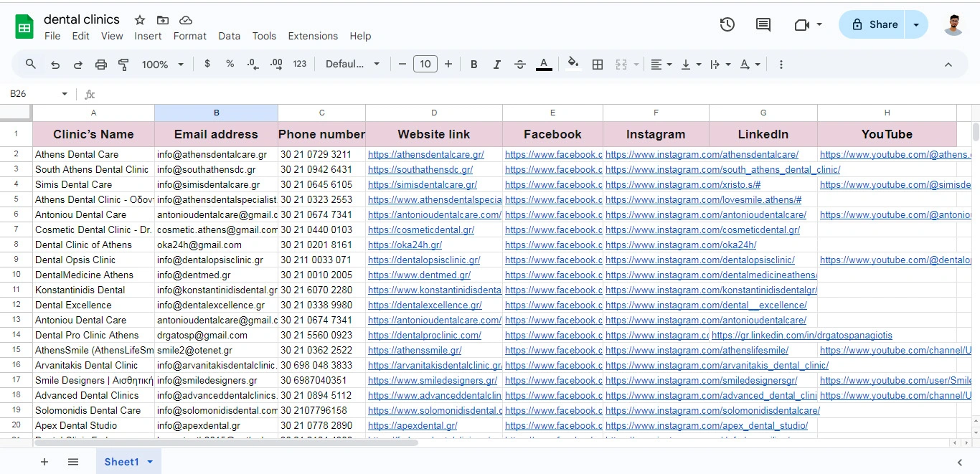Open the Google Sheets home icon

pos(24,27)
